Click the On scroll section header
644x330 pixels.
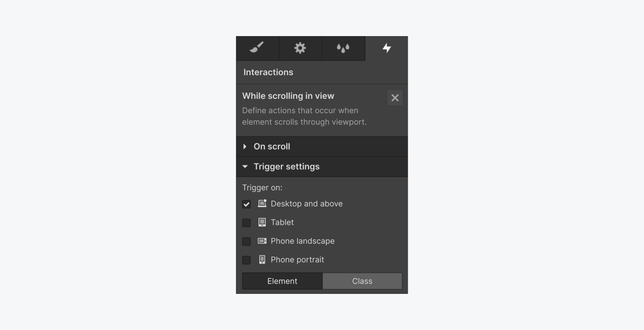click(322, 147)
